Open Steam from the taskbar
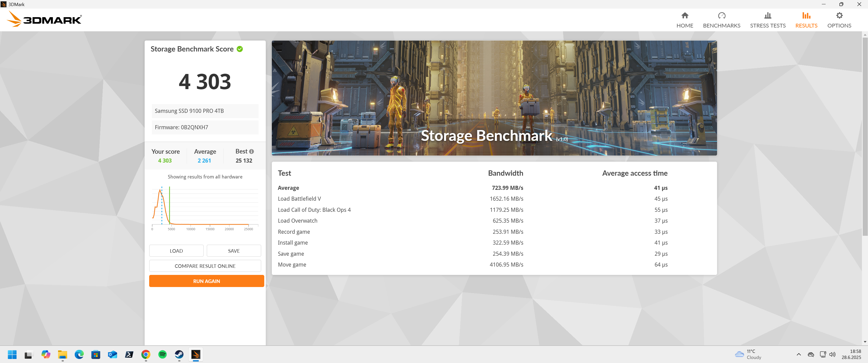868x363 pixels. click(x=179, y=354)
